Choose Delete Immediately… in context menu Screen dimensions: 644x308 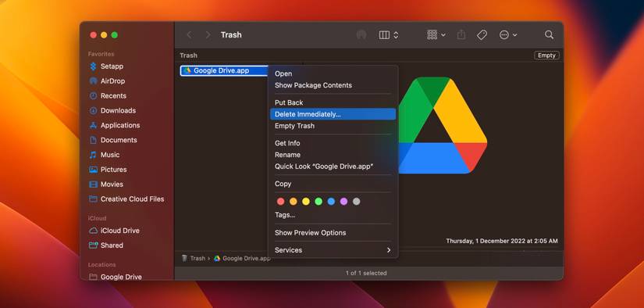333,114
